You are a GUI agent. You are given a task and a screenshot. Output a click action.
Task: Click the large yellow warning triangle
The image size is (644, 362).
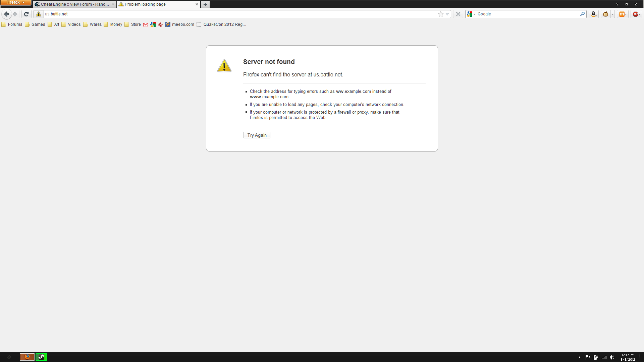click(224, 66)
